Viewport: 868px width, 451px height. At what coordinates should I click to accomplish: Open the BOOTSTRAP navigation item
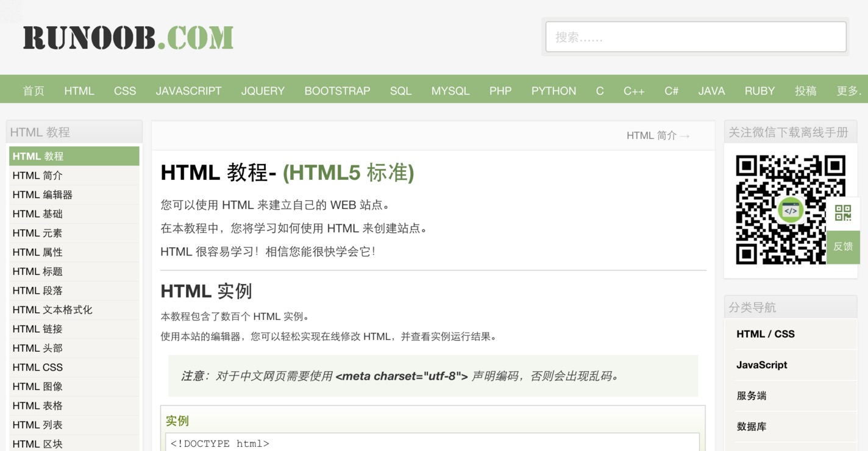point(337,91)
